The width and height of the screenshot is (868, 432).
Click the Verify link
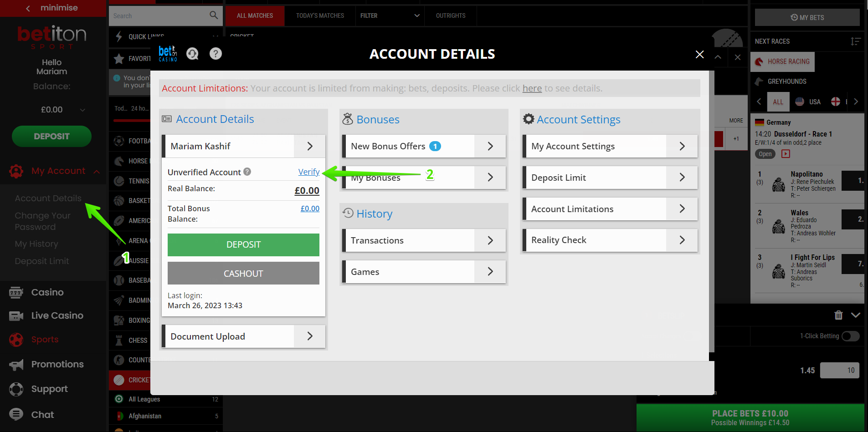[x=309, y=172]
